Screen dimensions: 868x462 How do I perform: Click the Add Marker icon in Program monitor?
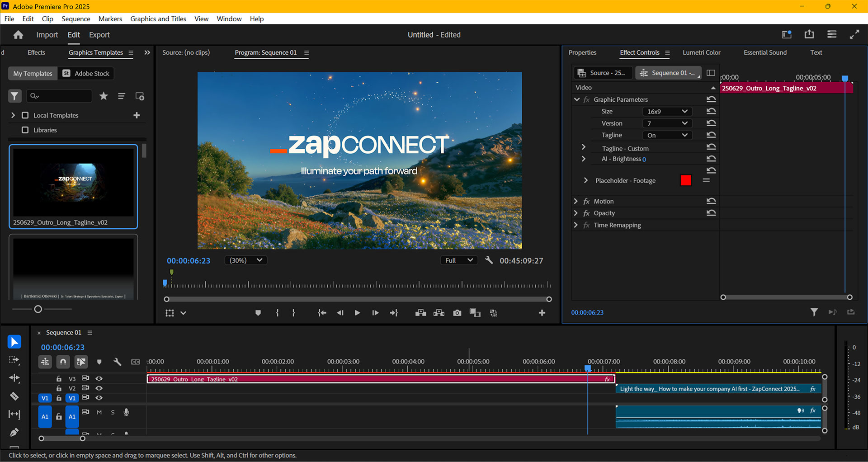click(x=258, y=312)
